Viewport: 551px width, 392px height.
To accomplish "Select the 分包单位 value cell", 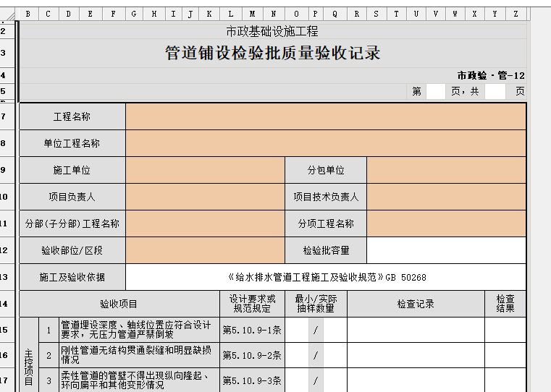I will [446, 171].
